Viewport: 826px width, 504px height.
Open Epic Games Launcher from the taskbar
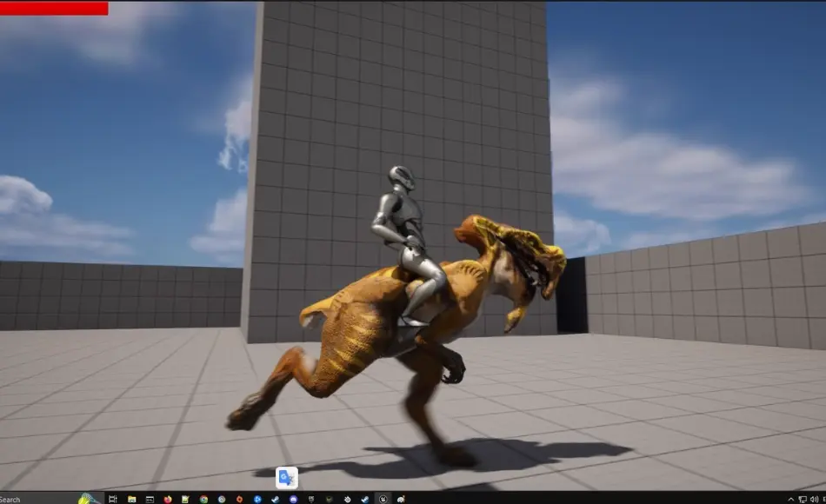311,500
